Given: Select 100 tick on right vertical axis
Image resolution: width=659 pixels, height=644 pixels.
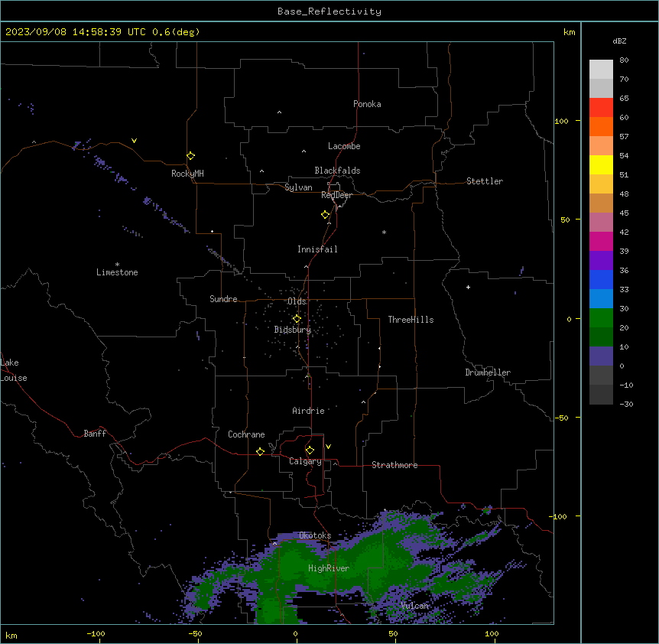Looking at the screenshot, I should 561,121.
